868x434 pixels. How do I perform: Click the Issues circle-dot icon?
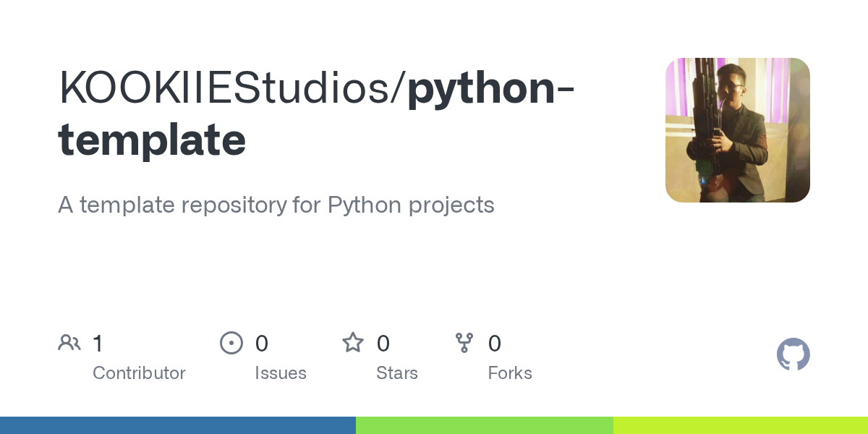tap(231, 343)
